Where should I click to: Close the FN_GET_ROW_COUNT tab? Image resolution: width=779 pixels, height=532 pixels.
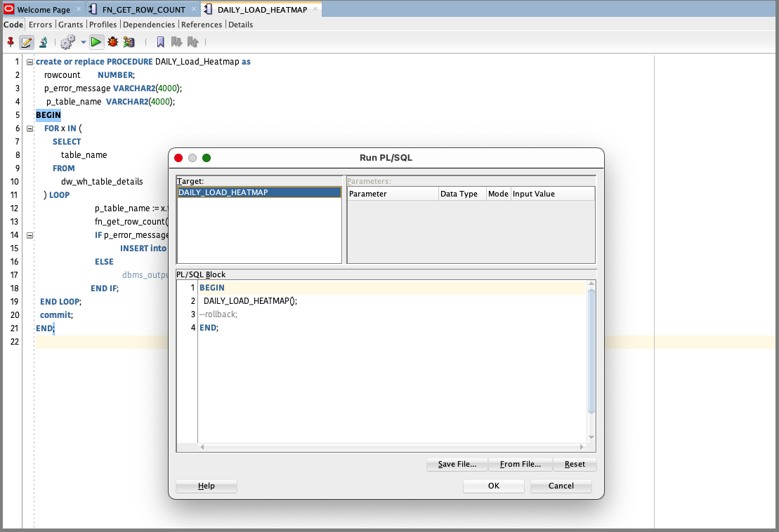click(193, 9)
